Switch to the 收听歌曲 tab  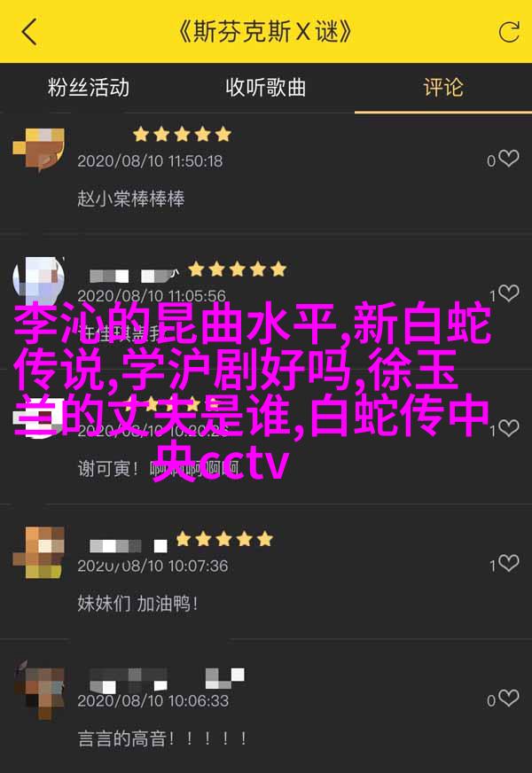click(266, 88)
